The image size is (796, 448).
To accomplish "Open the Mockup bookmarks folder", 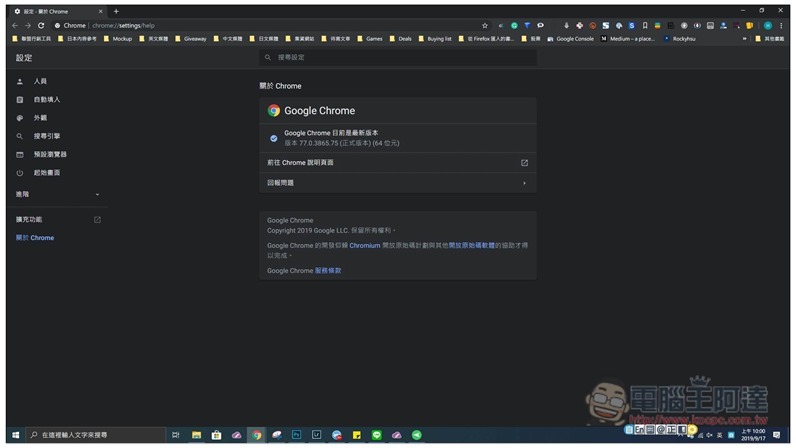I will (x=117, y=39).
